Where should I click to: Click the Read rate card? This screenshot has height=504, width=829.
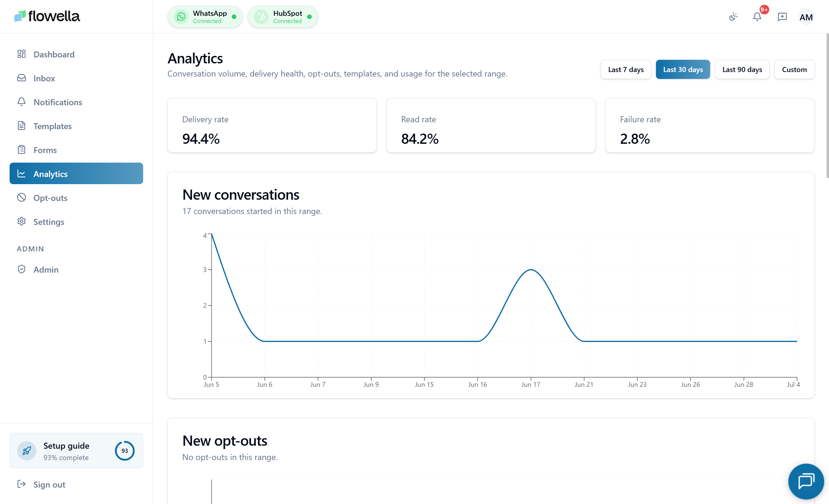click(491, 126)
